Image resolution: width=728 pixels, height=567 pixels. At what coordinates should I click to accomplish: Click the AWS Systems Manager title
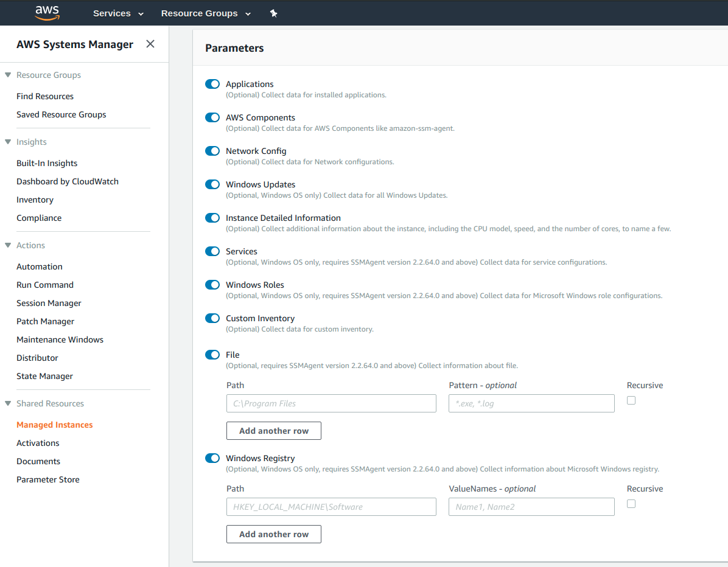click(75, 44)
